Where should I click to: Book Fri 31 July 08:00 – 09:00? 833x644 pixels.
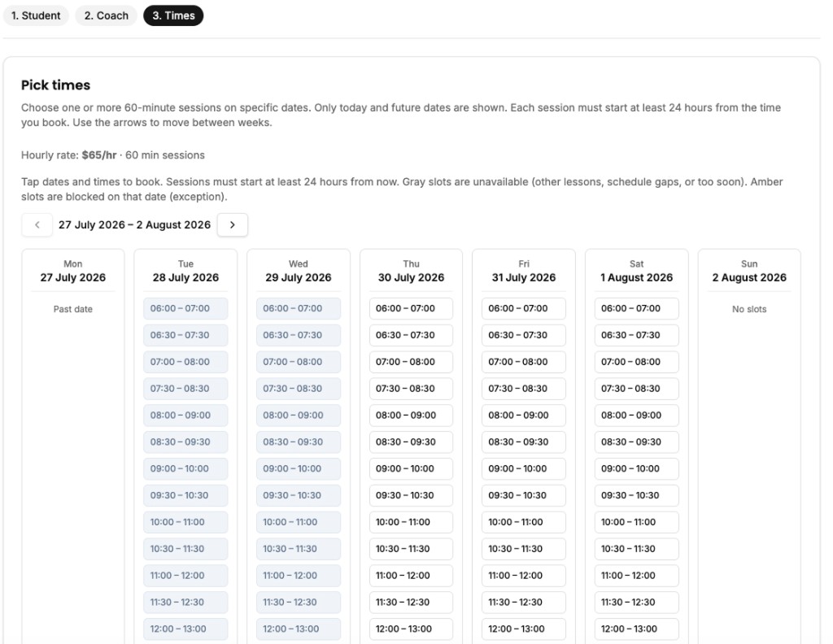coord(524,416)
